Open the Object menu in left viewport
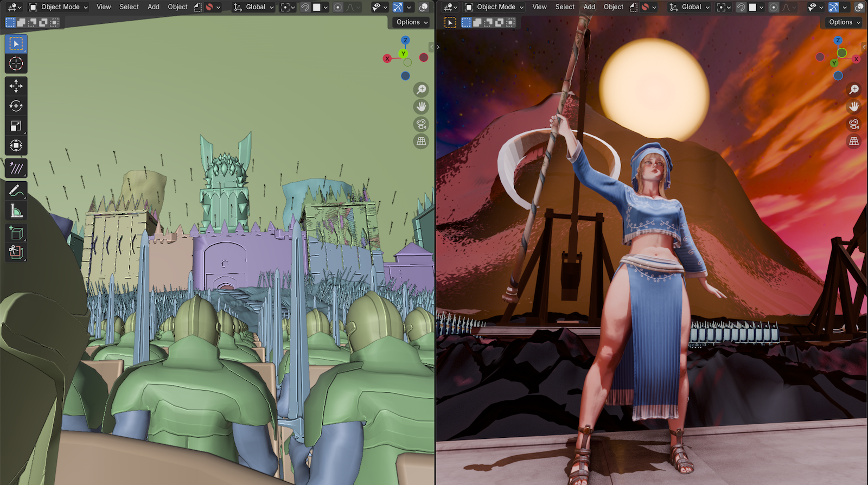Screen dimensions: 868x485 pos(177,7)
